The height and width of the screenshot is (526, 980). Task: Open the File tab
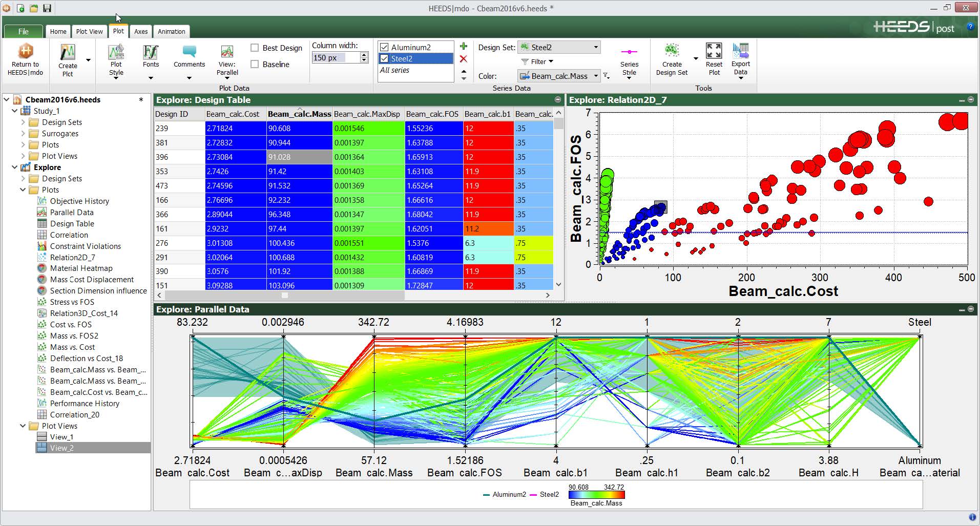(x=24, y=31)
